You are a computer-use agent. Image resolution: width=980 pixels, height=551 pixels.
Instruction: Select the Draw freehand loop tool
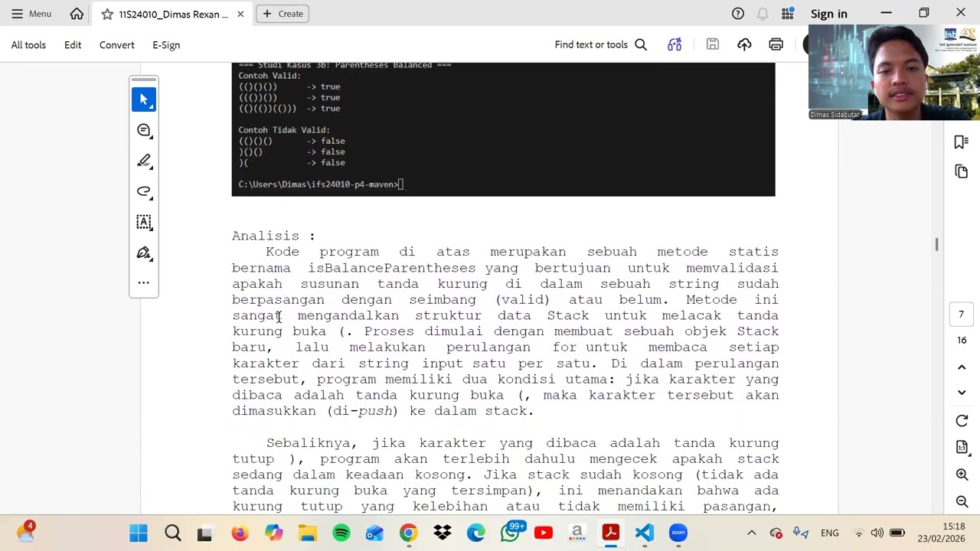144,191
